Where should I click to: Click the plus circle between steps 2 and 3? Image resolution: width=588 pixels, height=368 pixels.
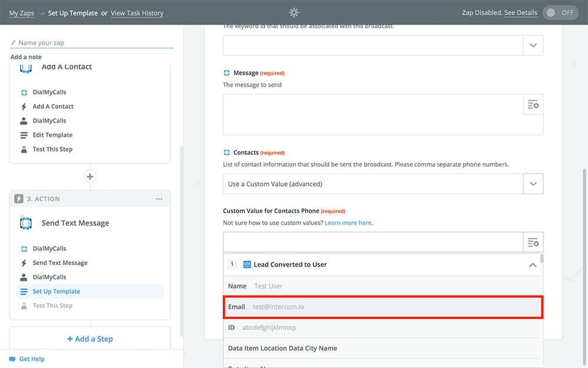coord(90,177)
